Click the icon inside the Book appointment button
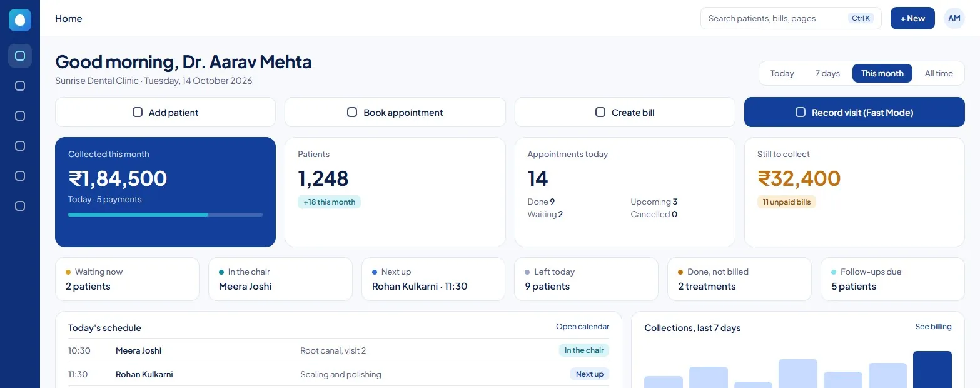Screen dimensions: 980x388 (x=352, y=112)
